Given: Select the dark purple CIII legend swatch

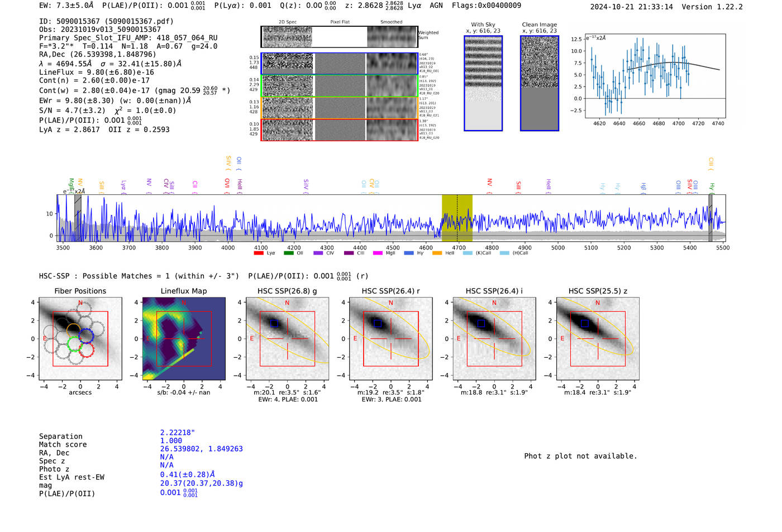Looking at the screenshot, I should pyautogui.click(x=349, y=253).
